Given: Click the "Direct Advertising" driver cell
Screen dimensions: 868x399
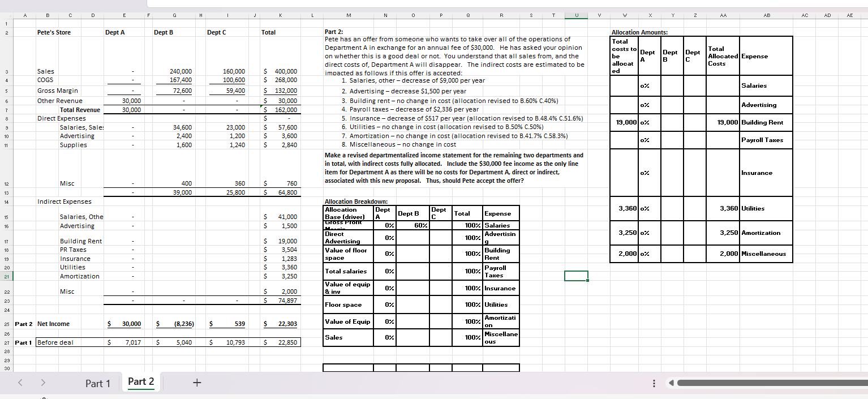Looking at the screenshot, I should (x=348, y=238).
